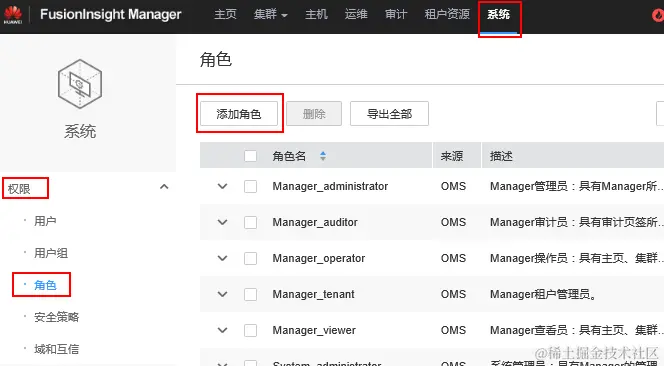Go to the 主页 tab
664x366 pixels.
[x=225, y=14]
